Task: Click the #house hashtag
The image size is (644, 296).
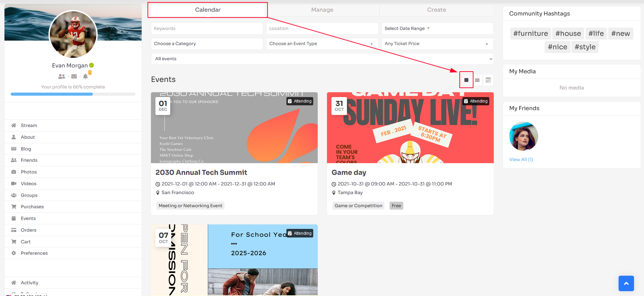Action: [568, 33]
